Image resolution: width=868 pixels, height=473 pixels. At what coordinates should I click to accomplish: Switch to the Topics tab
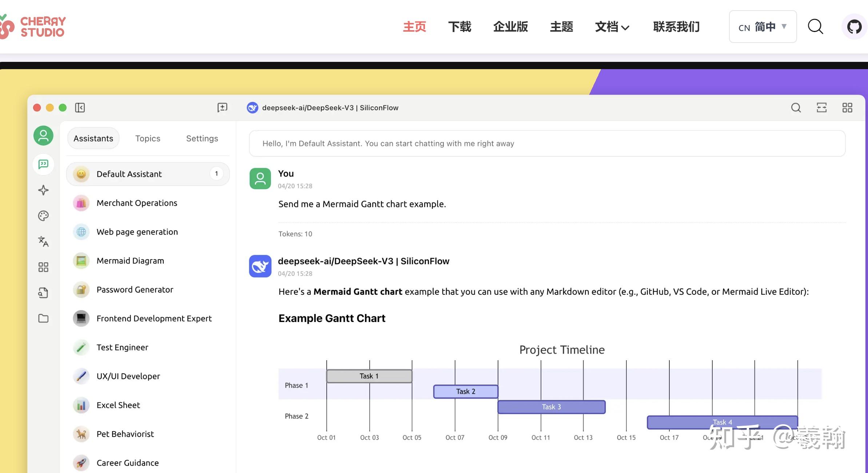tap(148, 139)
